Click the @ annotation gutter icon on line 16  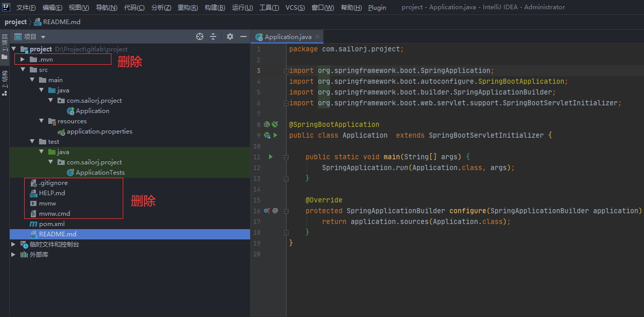tap(275, 211)
